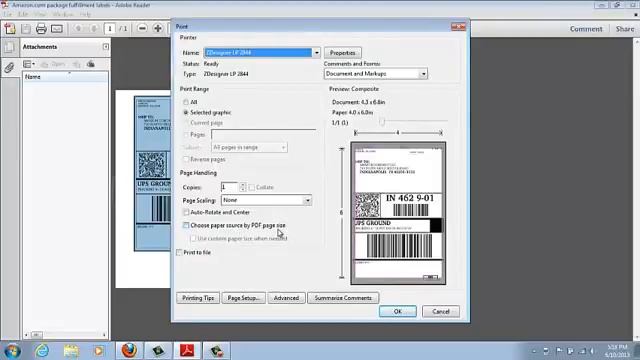This screenshot has width=640, height=360.
Task: Click the Name column header in Attachments
Action: tap(65, 77)
